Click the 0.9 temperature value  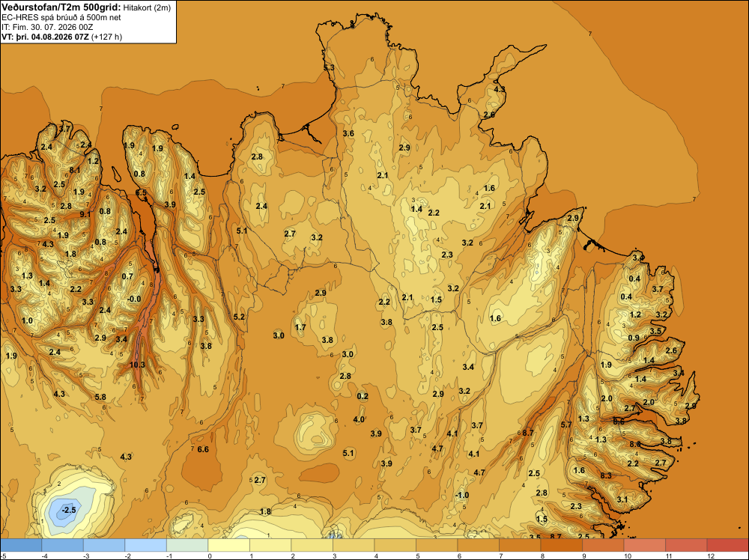point(634,338)
